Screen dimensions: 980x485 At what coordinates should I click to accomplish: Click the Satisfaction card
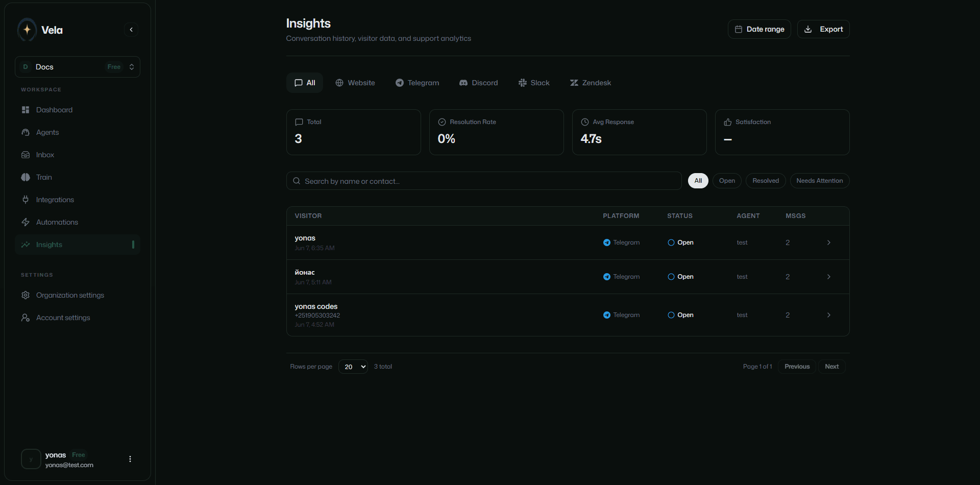coord(782,132)
